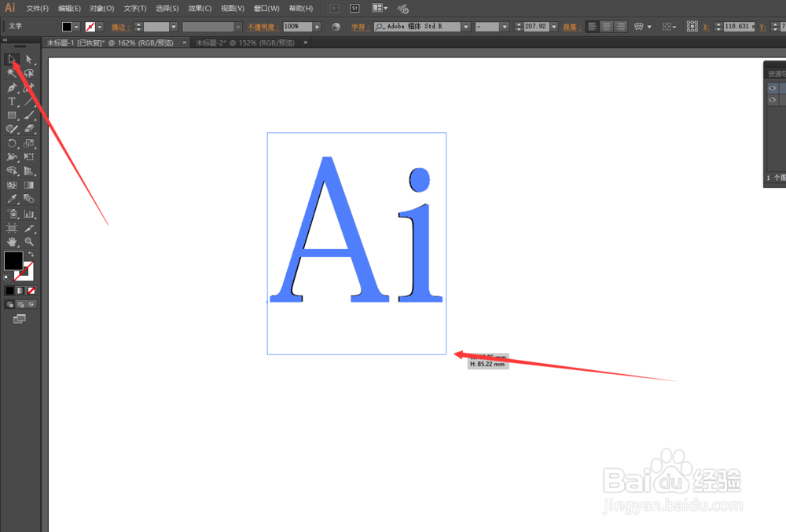Expand opacity slider arrow

point(317,27)
